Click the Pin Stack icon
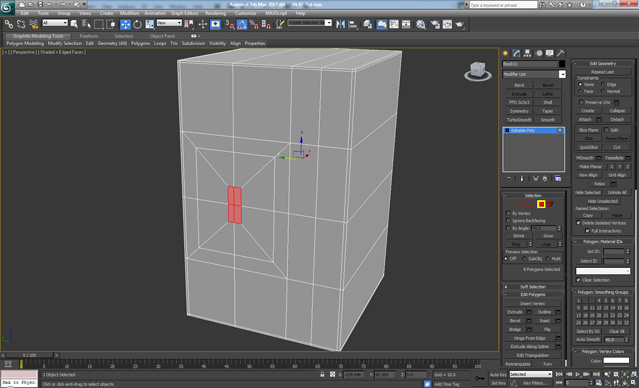 pos(509,179)
